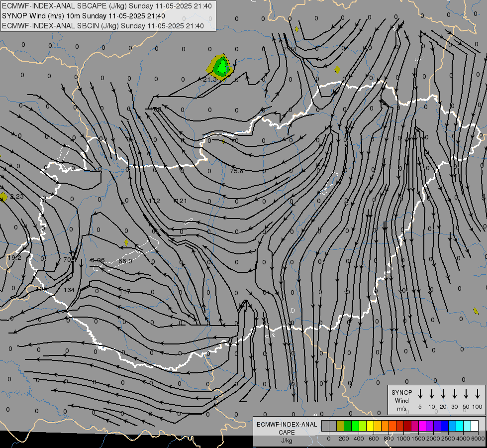Click the 'ECMWF-INDEX-ANAL SBCIN (J/kg)' header line

pyautogui.click(x=103, y=26)
